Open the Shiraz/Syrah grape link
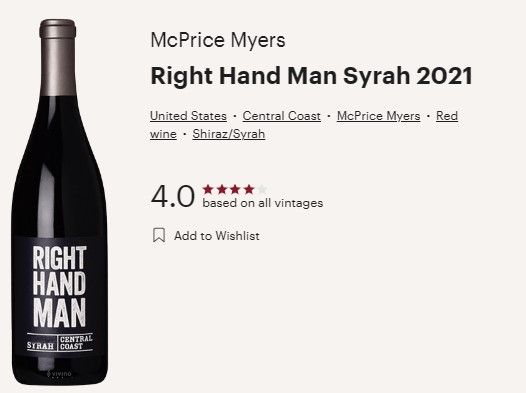Viewport: 526px width, 393px height. (229, 134)
